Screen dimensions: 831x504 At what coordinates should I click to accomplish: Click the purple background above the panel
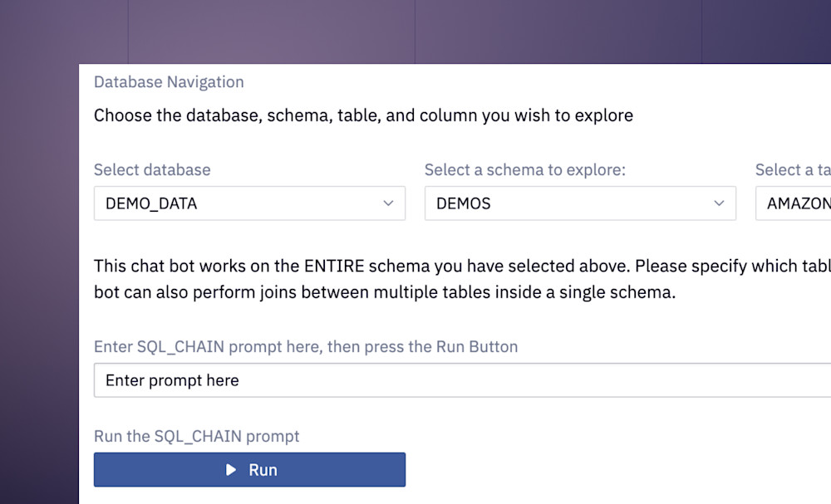pyautogui.click(x=415, y=32)
